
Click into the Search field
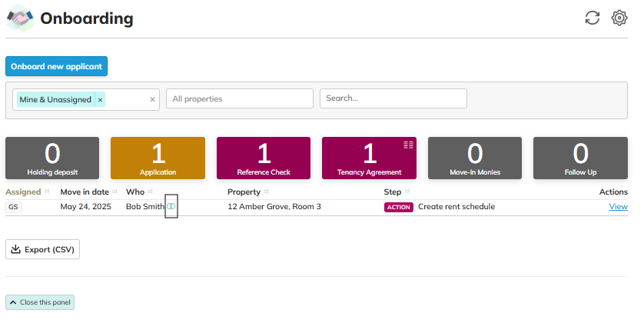pos(393,98)
